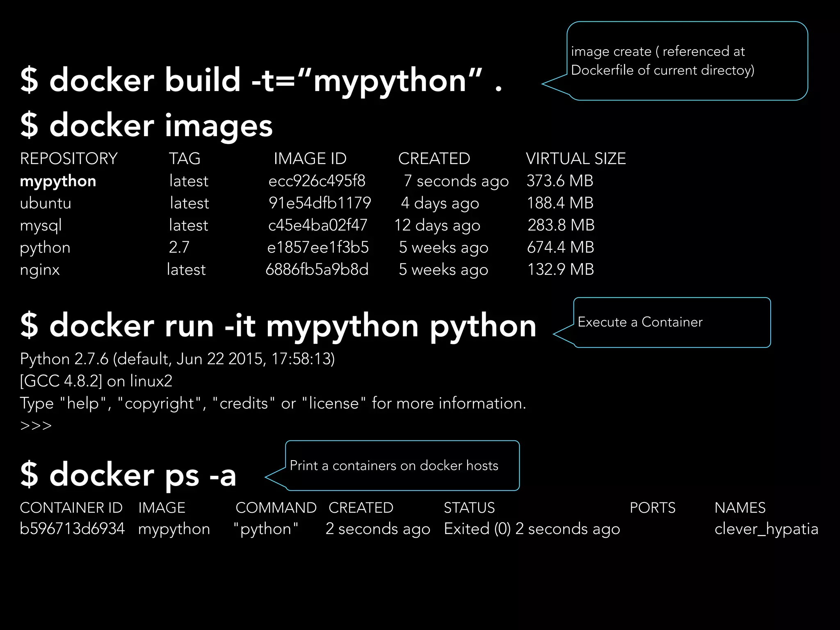Click the "docker build -t=mypython" command line
Viewport: 840px width, 630px height.
pos(261,80)
